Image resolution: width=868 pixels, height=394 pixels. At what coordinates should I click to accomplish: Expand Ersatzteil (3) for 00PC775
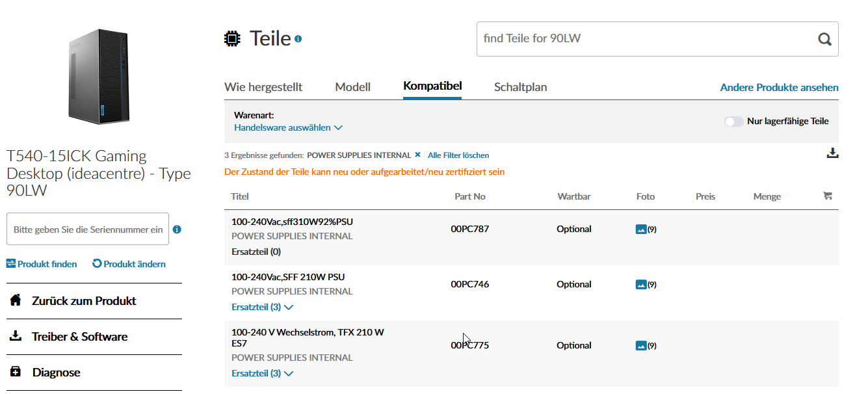[x=263, y=373]
